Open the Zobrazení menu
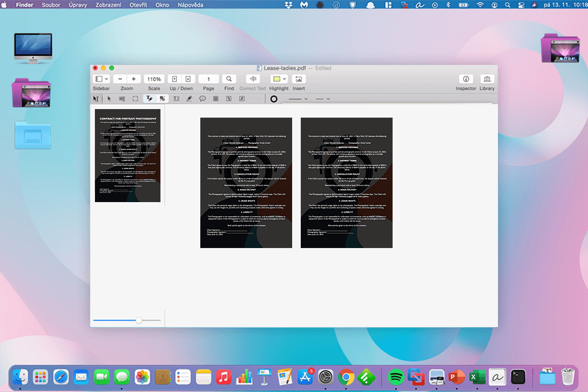The width and height of the screenshot is (588, 392). click(108, 5)
